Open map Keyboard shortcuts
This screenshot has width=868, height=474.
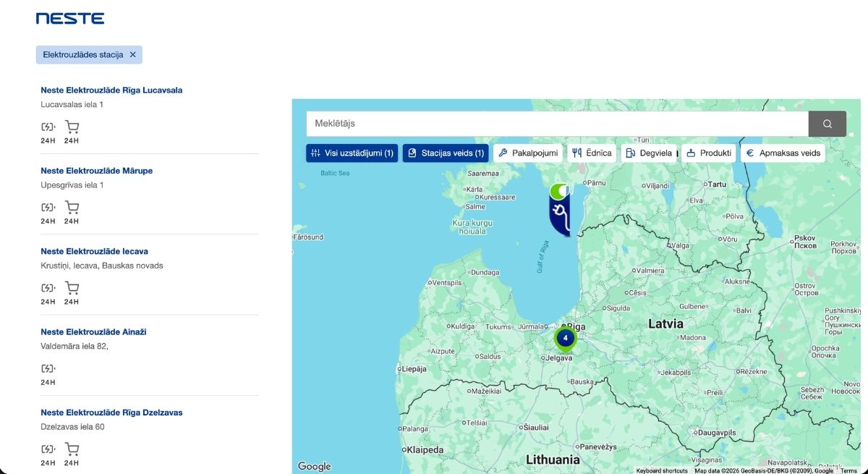(662, 470)
